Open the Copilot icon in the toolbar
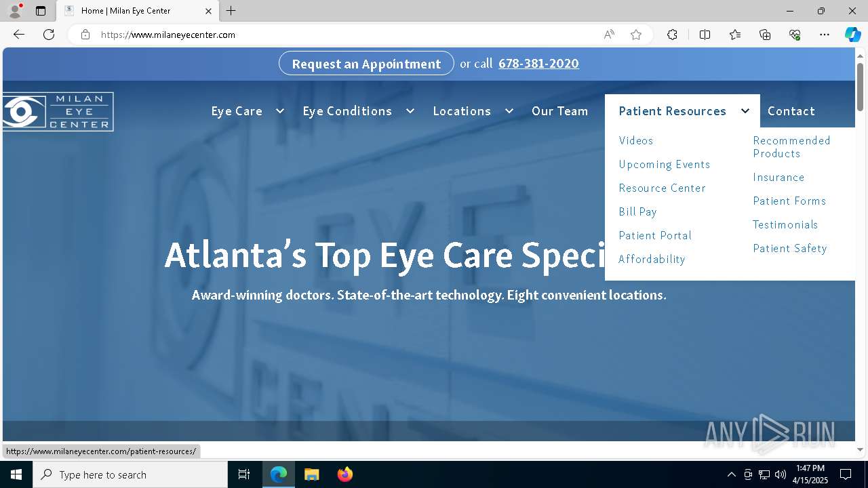The height and width of the screenshot is (488, 868). (x=852, y=35)
